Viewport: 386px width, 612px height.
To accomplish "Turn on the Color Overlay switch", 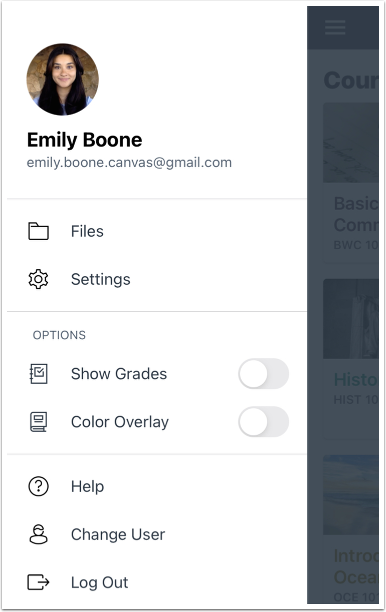I will pos(264,422).
